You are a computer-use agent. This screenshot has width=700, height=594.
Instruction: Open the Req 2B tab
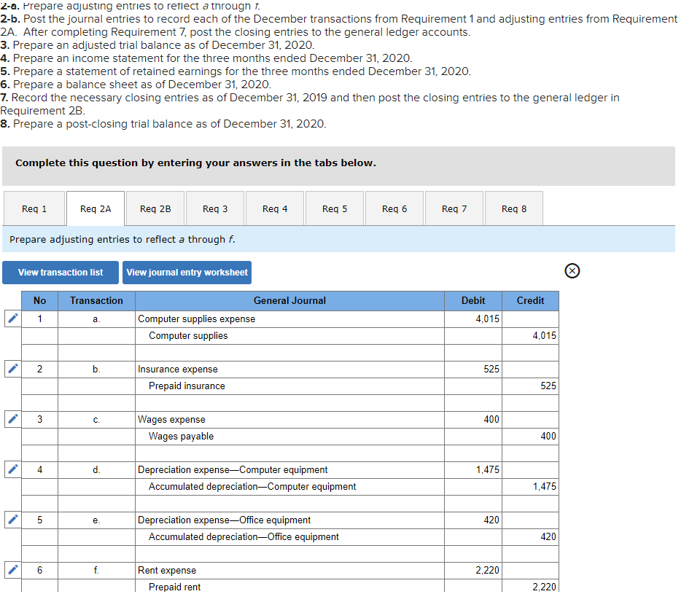coord(155,208)
